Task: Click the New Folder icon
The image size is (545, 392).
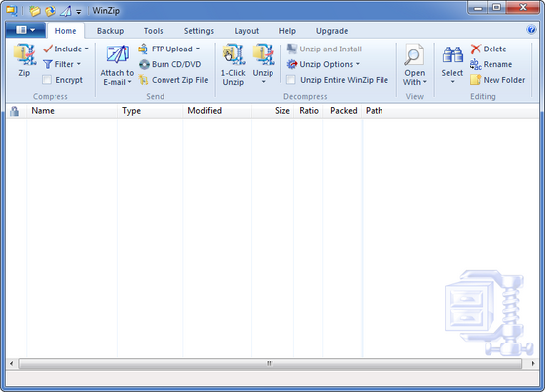Action: (x=475, y=80)
